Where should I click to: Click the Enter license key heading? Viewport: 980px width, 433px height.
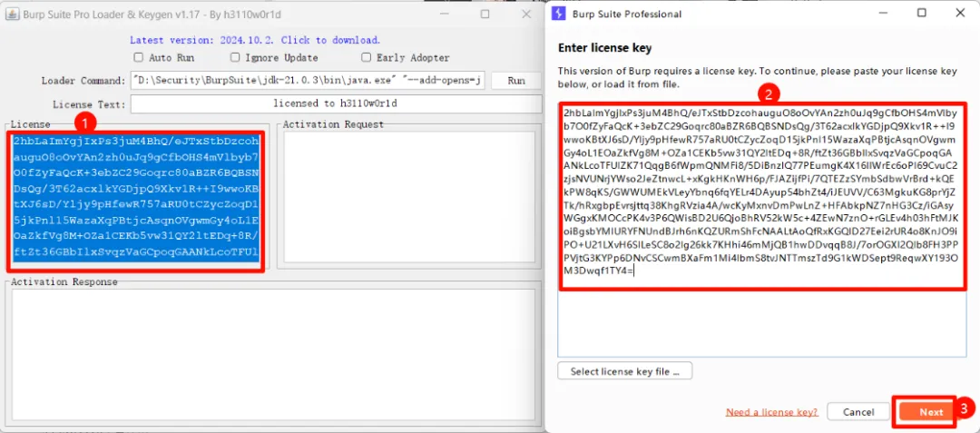(604, 48)
